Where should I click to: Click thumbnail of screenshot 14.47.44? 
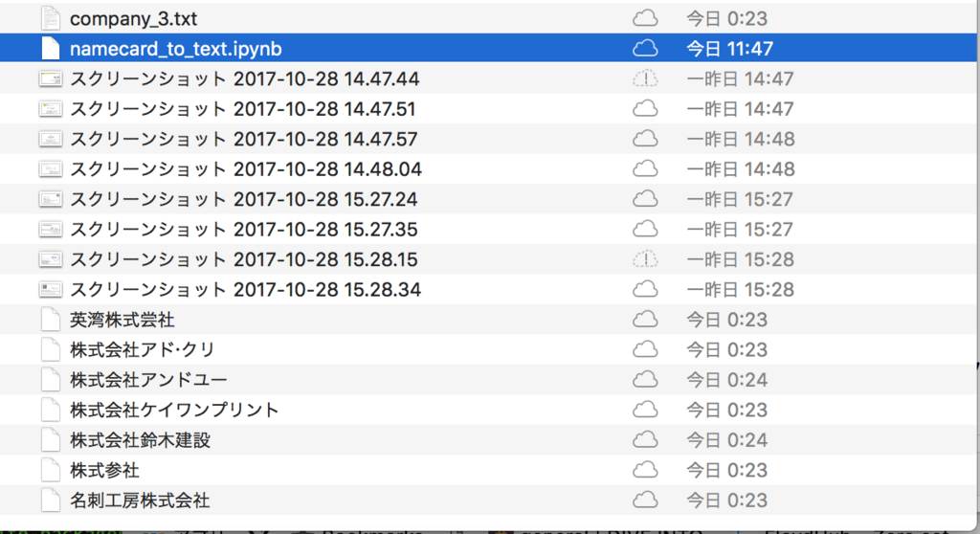point(51,78)
